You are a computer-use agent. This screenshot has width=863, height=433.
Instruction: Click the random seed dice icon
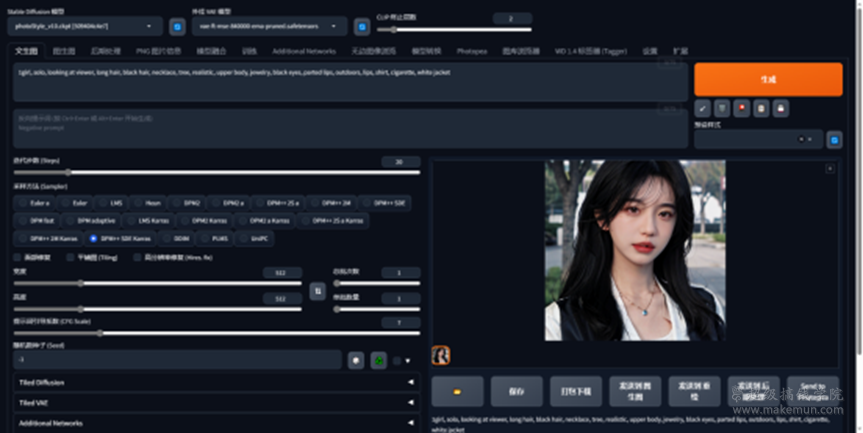[356, 360]
